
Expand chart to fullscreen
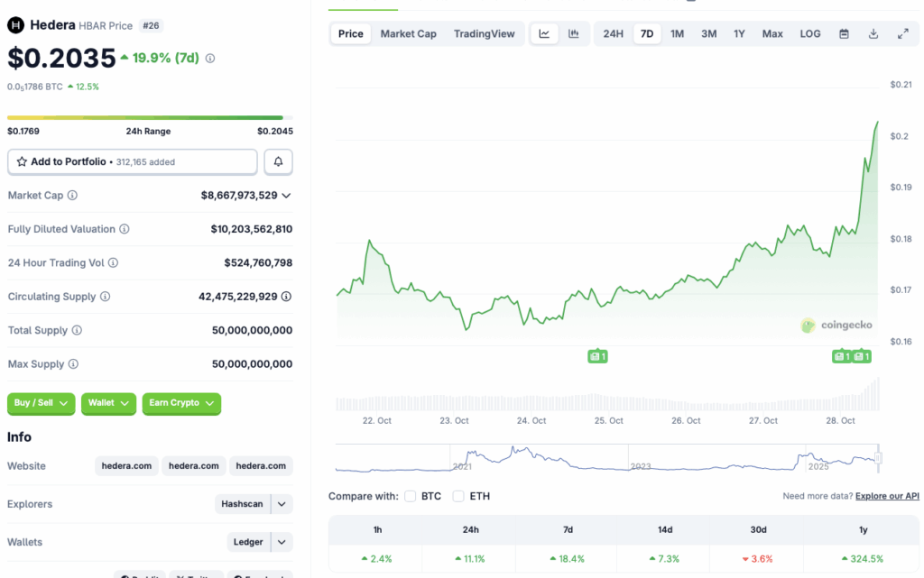[902, 34]
